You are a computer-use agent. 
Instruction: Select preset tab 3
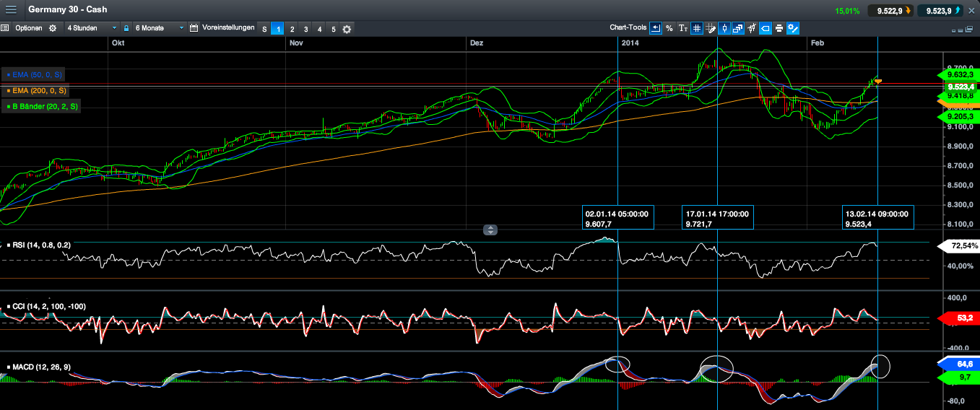(x=305, y=29)
